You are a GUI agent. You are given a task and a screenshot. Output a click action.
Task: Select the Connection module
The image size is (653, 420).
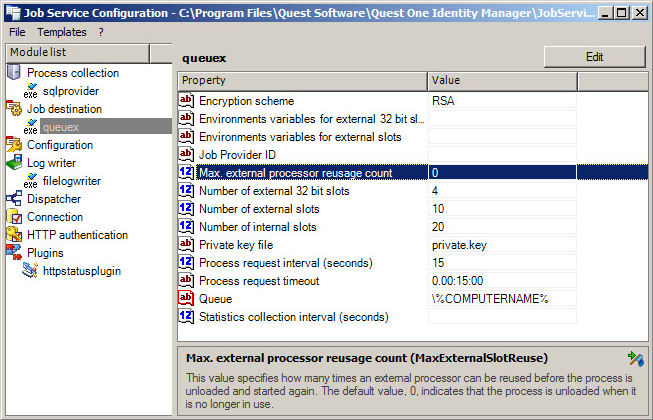pos(55,216)
